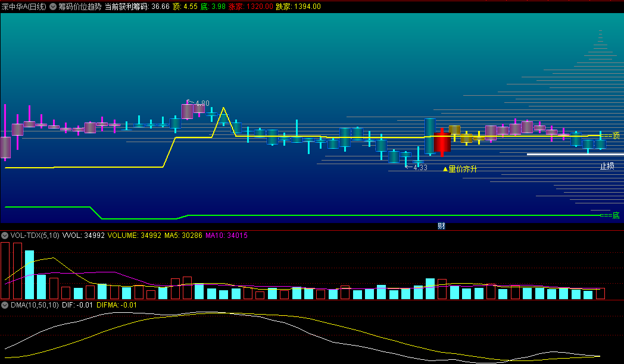Open the 筹码价位趋势 indicator dropdown icon
The image size is (624, 364).
coord(53,7)
